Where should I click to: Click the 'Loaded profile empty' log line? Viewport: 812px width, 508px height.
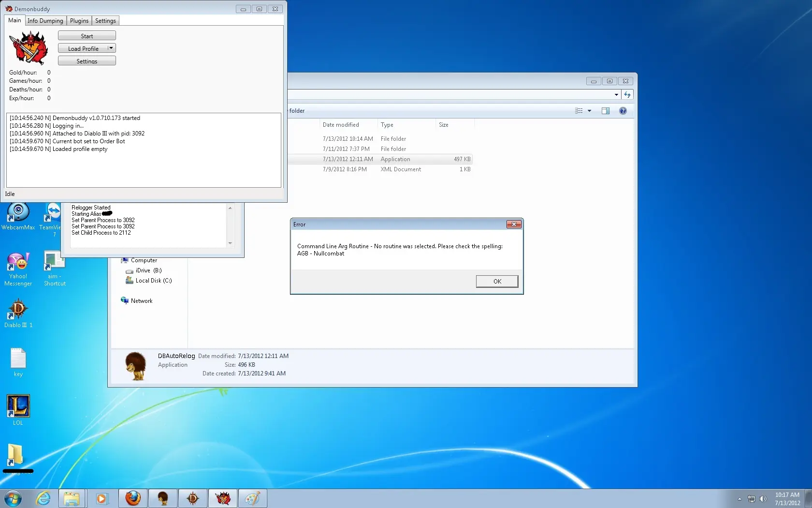tap(58, 149)
